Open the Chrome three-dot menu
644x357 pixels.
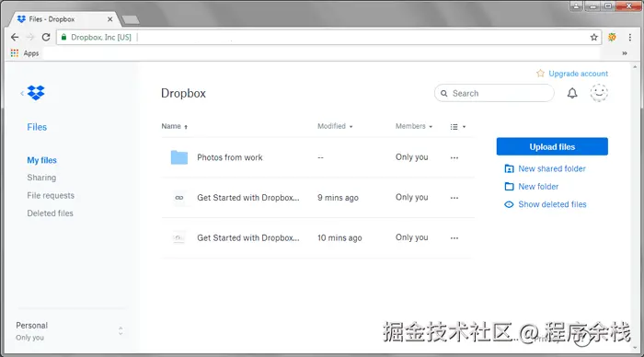click(630, 38)
